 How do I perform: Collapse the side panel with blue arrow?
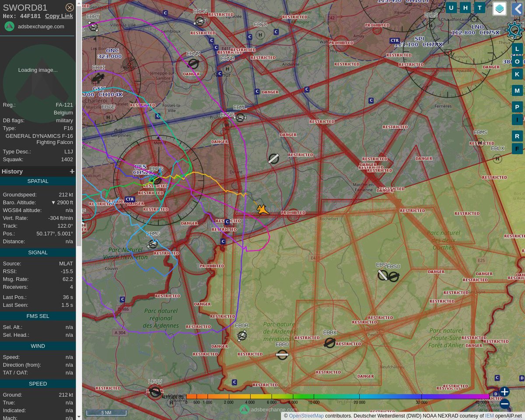pyautogui.click(x=518, y=9)
